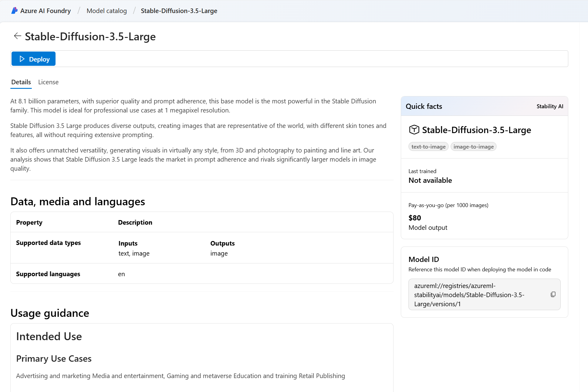588x392 pixels.
Task: Open the Model catalog breadcrumb link
Action: [106, 11]
